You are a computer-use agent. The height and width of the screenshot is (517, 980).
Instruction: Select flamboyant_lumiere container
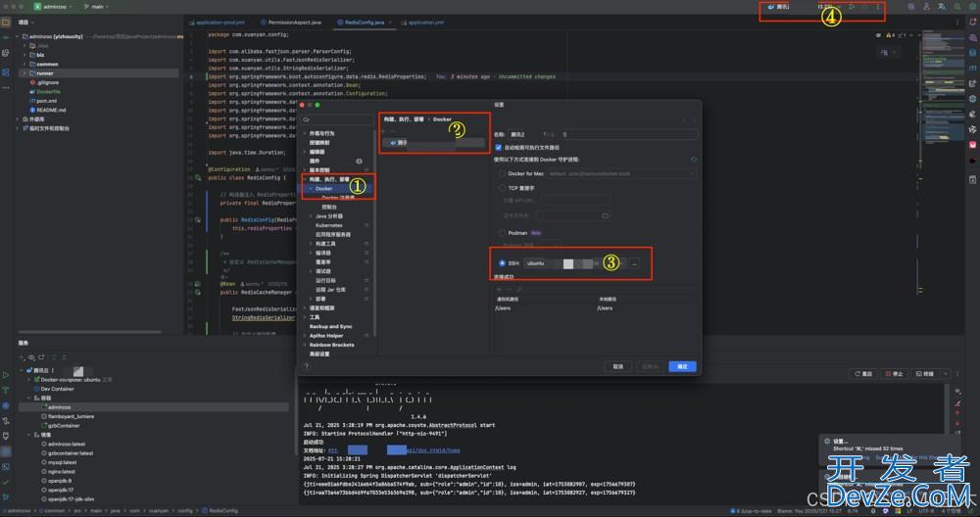click(71, 416)
